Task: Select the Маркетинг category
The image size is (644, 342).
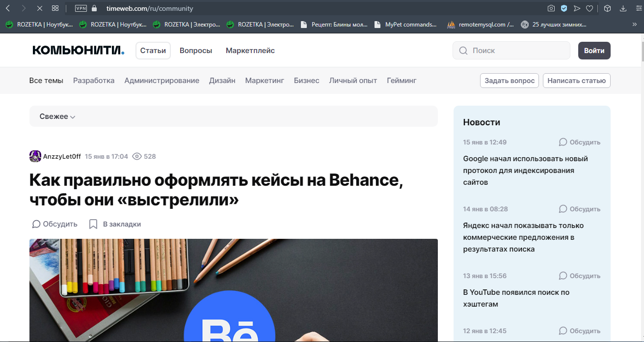Action: (265, 81)
